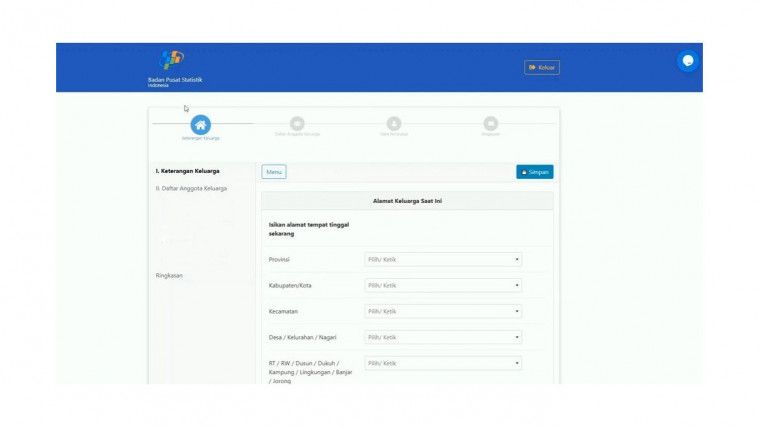
Task: Click the Keluar logout button
Action: pyautogui.click(x=542, y=67)
